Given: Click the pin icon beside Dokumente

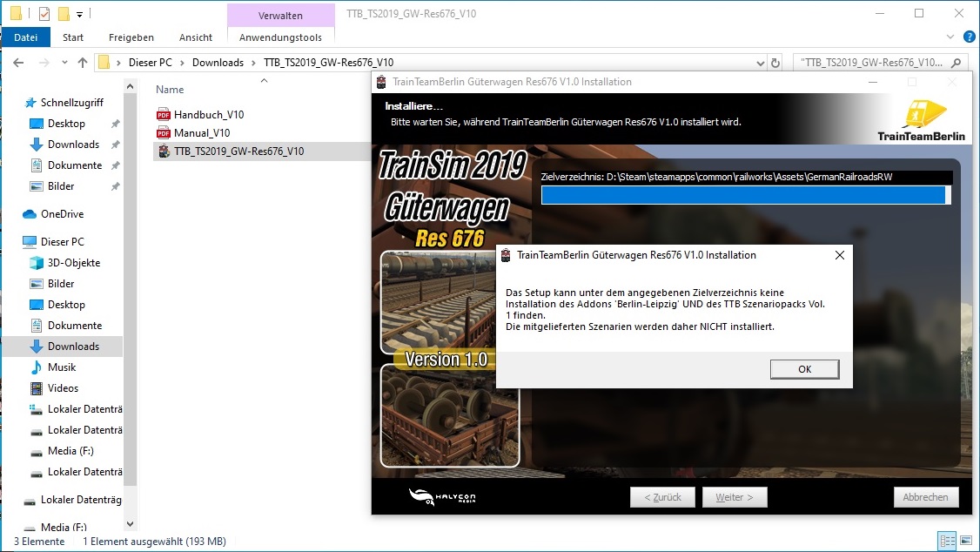Looking at the screenshot, I should point(115,165).
